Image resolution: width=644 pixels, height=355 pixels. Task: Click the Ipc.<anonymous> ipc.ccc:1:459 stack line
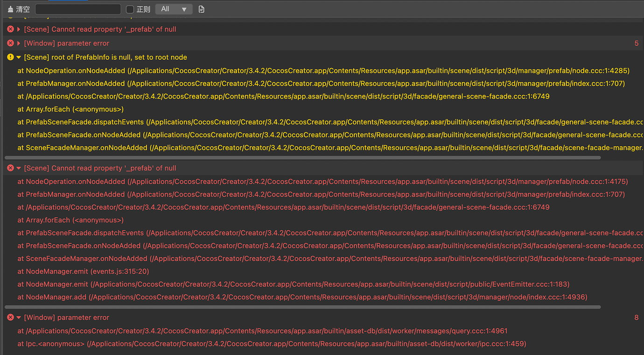click(x=272, y=344)
